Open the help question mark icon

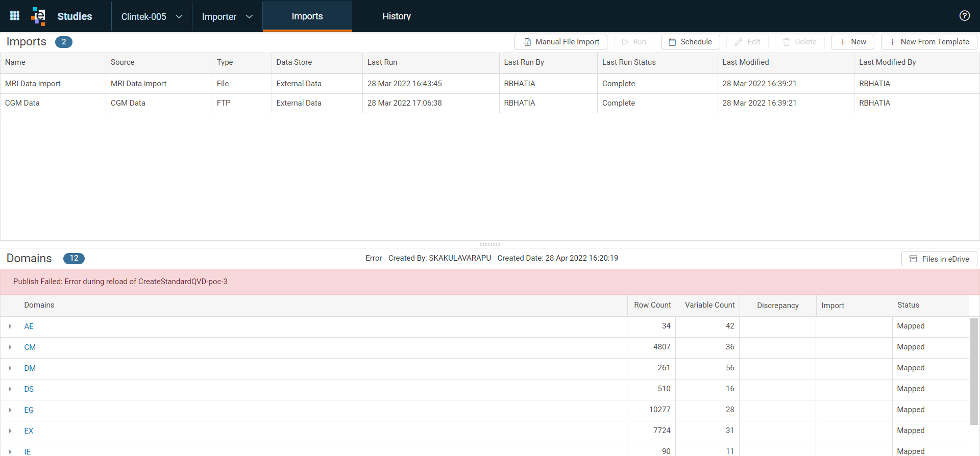coord(964,16)
